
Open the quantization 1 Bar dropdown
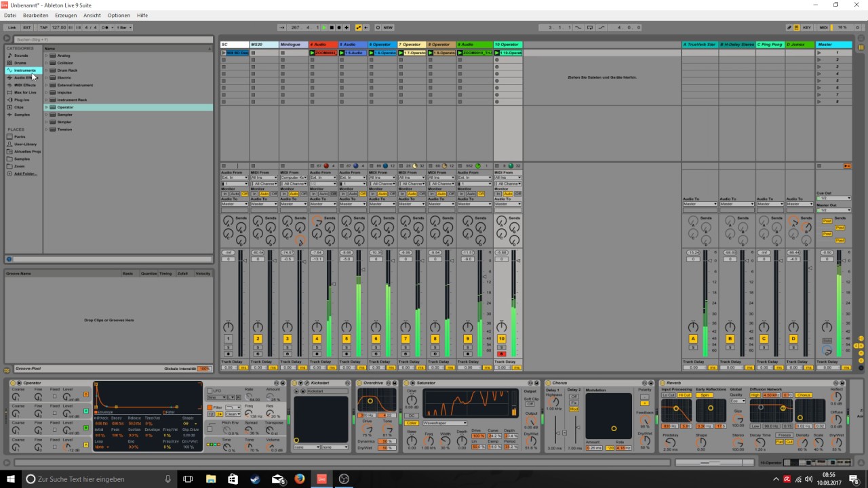tap(124, 28)
